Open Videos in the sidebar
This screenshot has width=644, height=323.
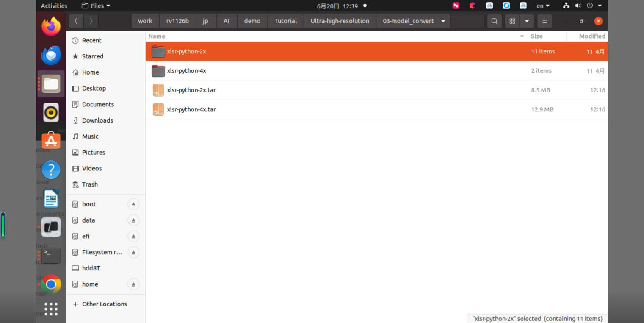[106, 168]
